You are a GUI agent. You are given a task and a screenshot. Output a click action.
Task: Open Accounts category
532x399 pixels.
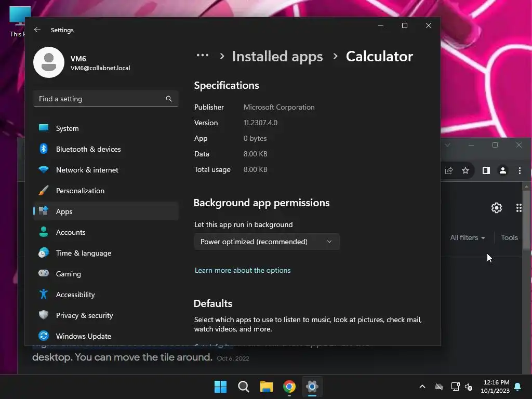coord(106,232)
